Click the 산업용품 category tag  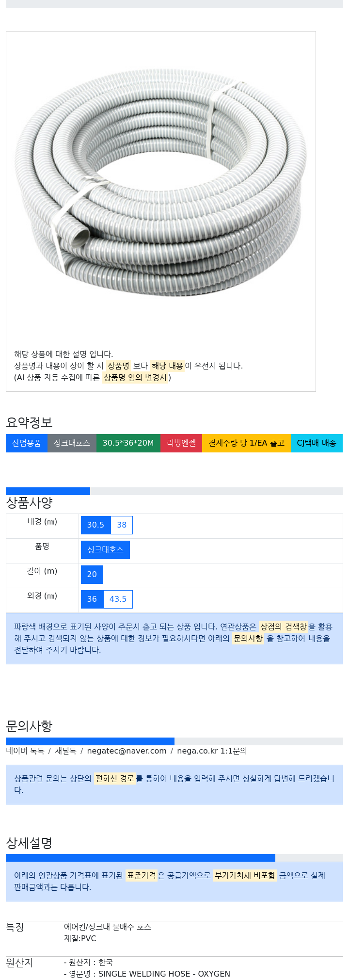click(27, 443)
